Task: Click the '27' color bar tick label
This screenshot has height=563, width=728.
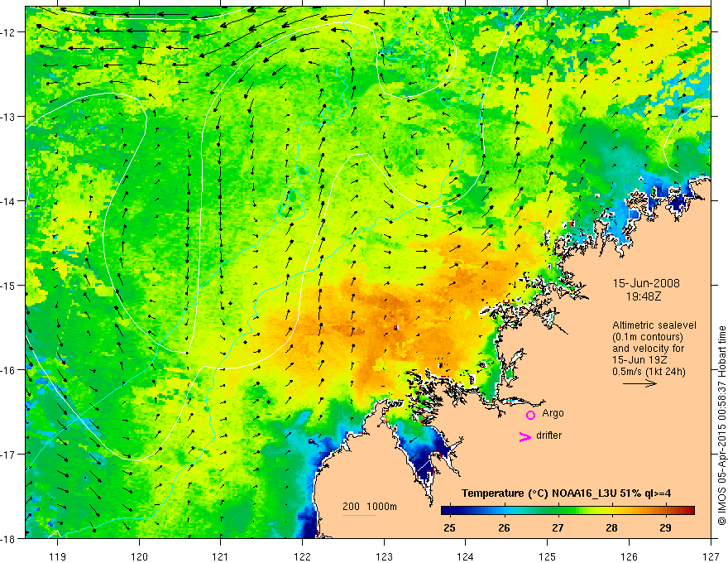Action: click(558, 528)
